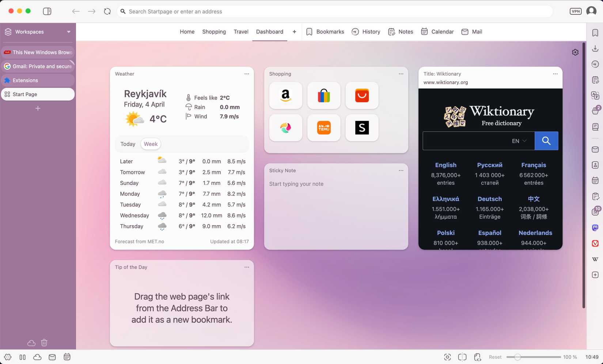Open the History menu item in the top bar
The height and width of the screenshot is (364, 603).
click(x=365, y=32)
